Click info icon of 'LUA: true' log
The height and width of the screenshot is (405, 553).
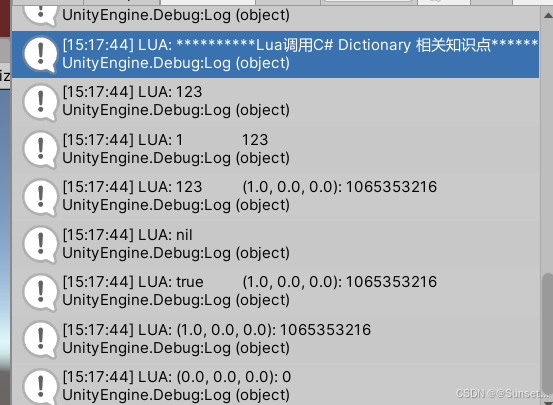pos(40,292)
